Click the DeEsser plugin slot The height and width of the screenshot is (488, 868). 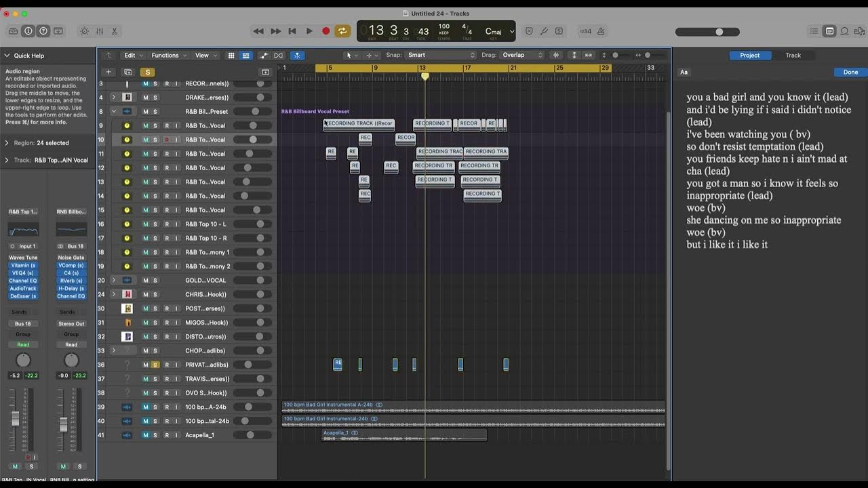23,296
